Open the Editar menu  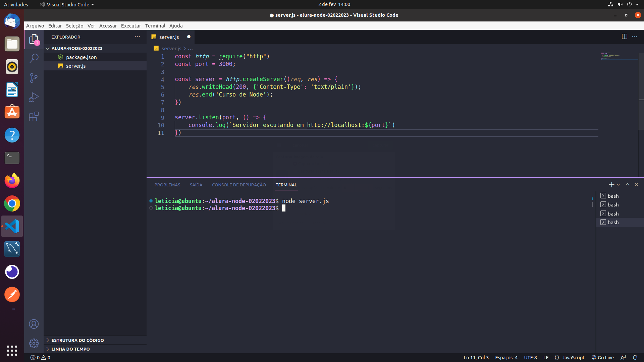pyautogui.click(x=55, y=26)
